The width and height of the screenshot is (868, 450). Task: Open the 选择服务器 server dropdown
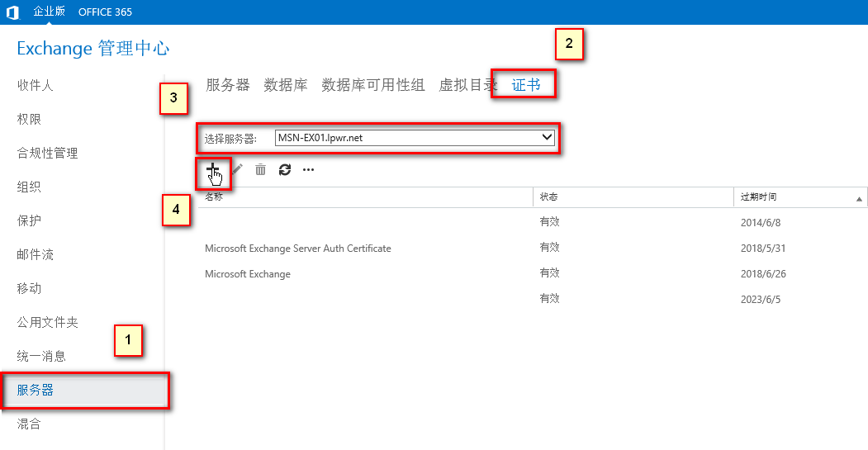(x=415, y=138)
